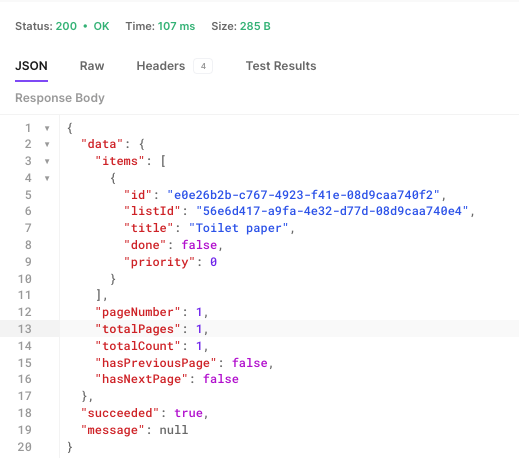This screenshot has height=465, width=519.
Task: Open the Headers tab
Action: coord(161,66)
